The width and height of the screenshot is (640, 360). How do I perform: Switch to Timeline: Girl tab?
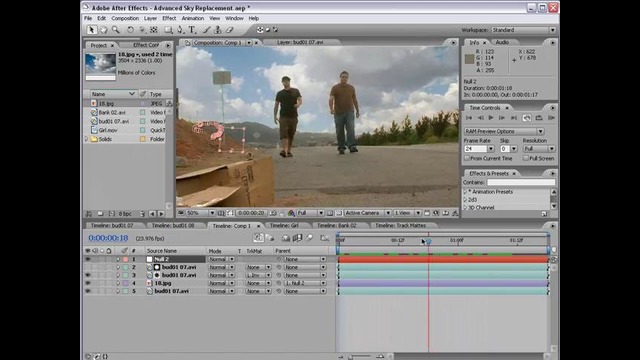pos(284,225)
